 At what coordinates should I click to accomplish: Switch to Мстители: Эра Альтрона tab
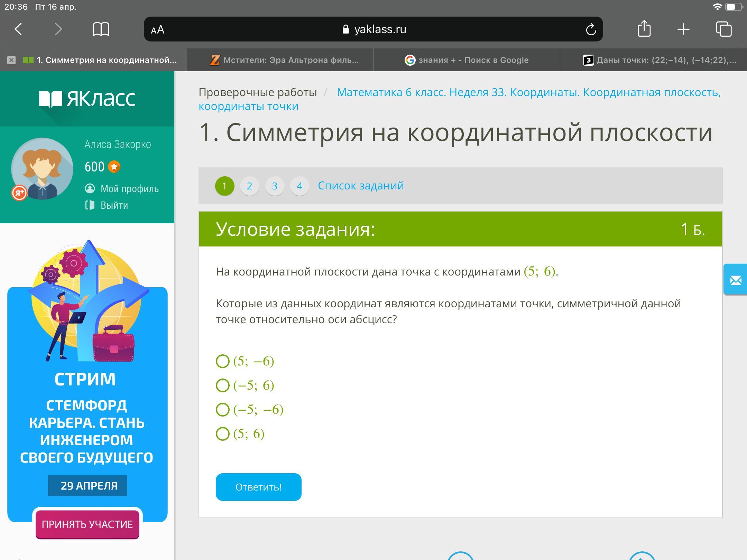point(284,60)
